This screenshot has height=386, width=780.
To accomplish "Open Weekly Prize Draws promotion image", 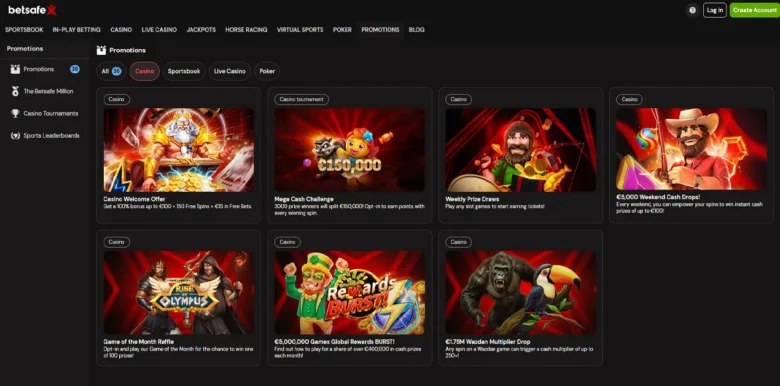I will (520, 150).
